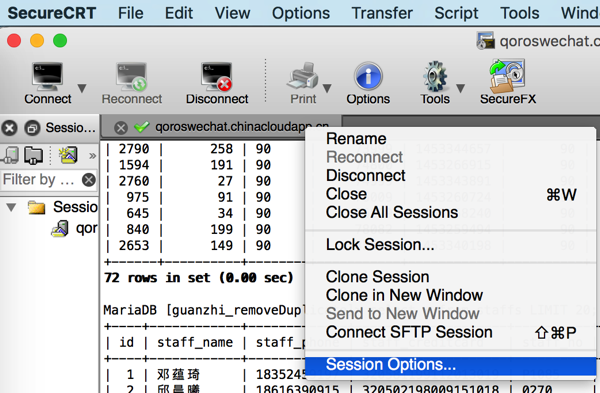
Task: Click the new session icon in Session Manager
Action: 68,155
